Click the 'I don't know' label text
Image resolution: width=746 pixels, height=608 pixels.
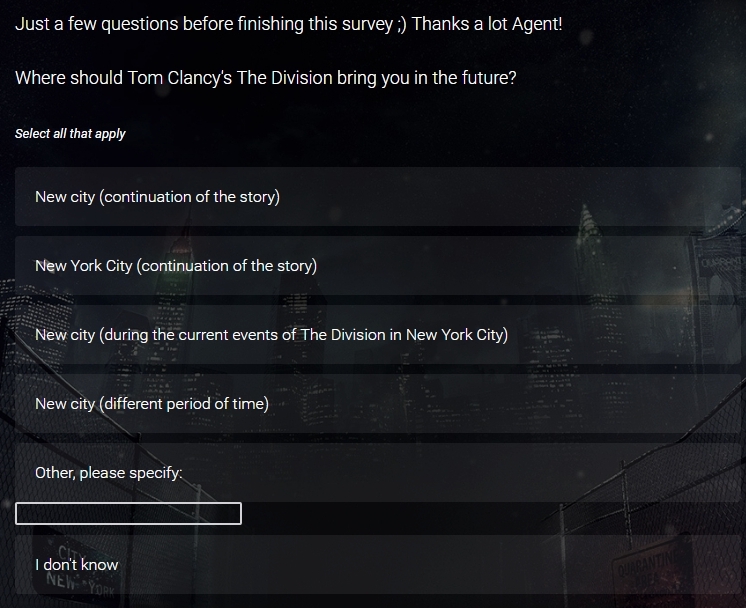[x=77, y=565]
